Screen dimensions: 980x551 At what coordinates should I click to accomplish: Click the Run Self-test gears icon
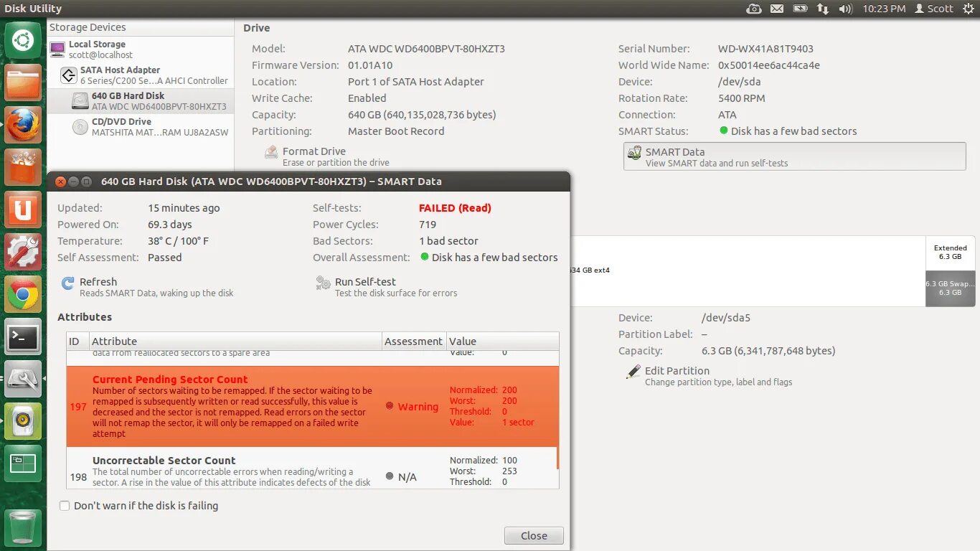click(323, 283)
